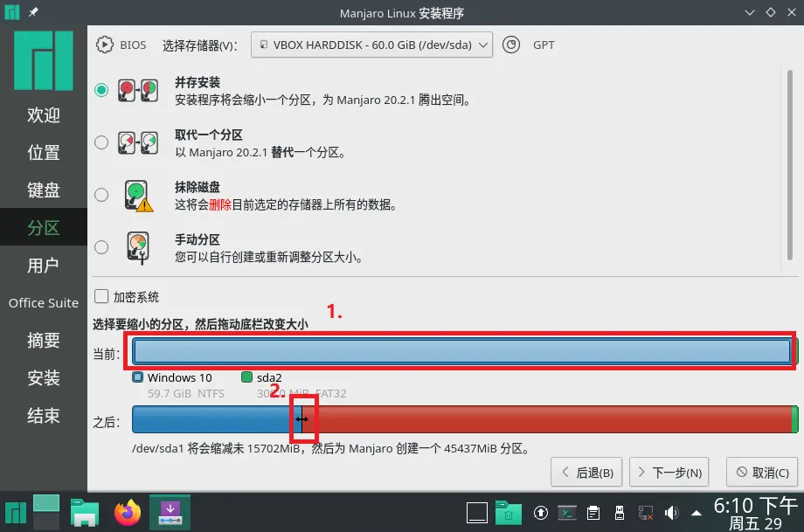This screenshot has height=532, width=804.
Task: Click the 下一步(N) button
Action: 669,472
